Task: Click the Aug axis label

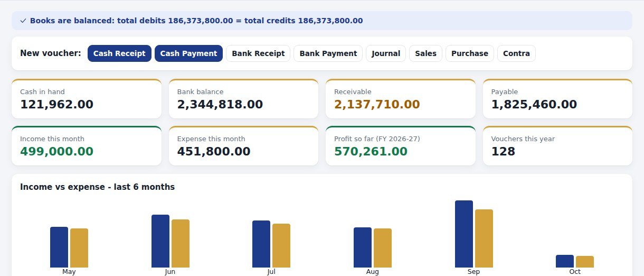Action: pyautogui.click(x=373, y=272)
